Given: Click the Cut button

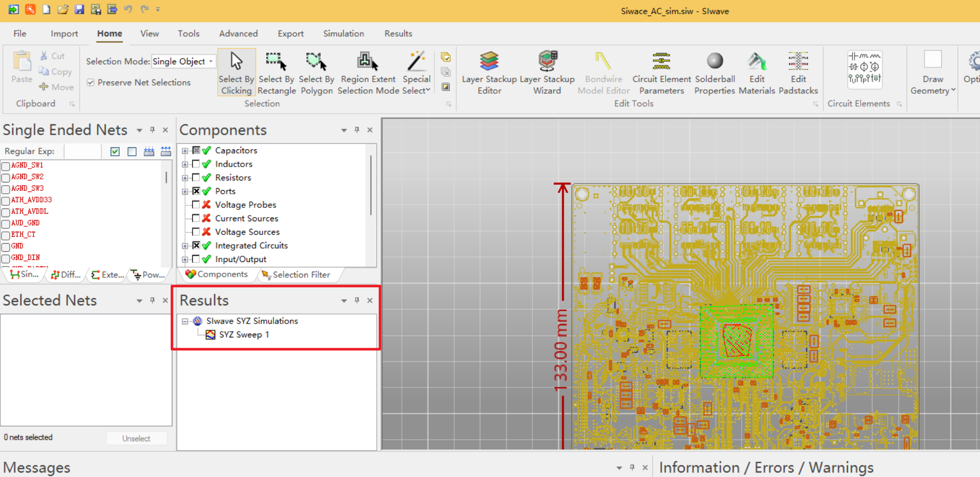Looking at the screenshot, I should point(52,56).
